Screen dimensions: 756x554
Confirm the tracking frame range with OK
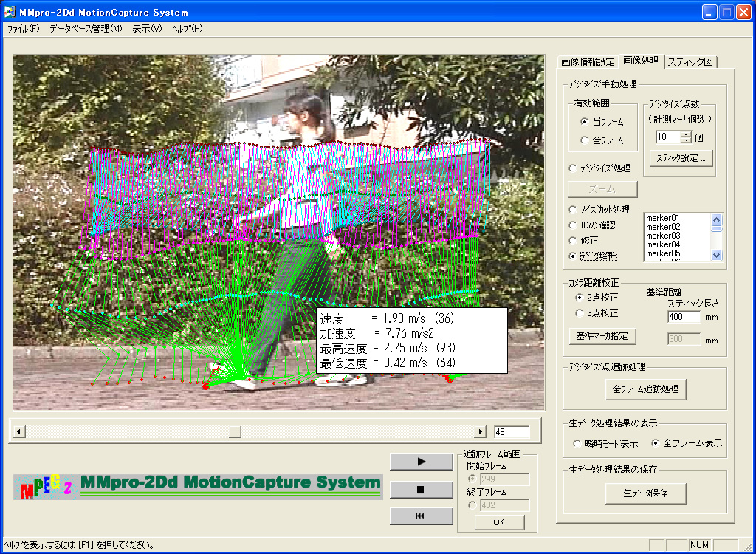[x=499, y=521]
